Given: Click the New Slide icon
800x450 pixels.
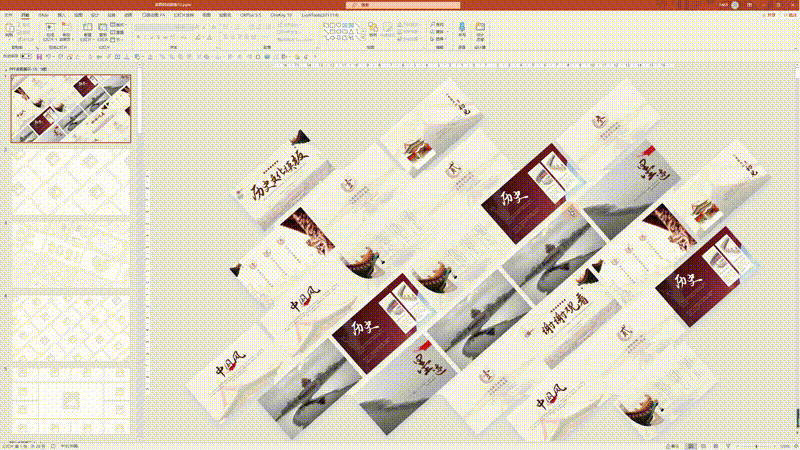Looking at the screenshot, I should (x=87, y=28).
